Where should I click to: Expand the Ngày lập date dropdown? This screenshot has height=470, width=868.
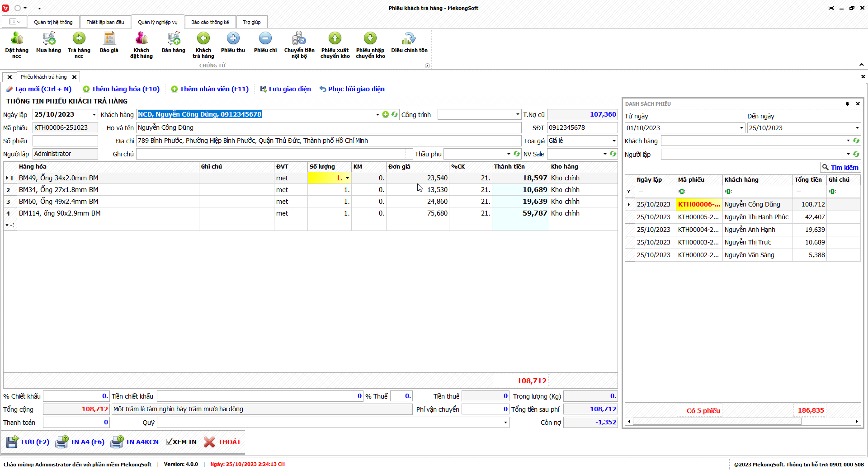[x=94, y=115]
